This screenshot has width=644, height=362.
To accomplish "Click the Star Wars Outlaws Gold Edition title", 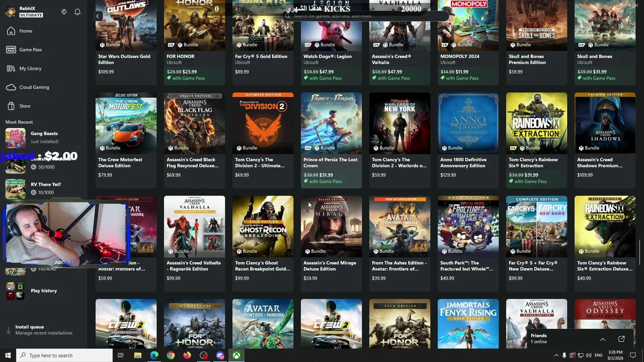I will 124,59.
